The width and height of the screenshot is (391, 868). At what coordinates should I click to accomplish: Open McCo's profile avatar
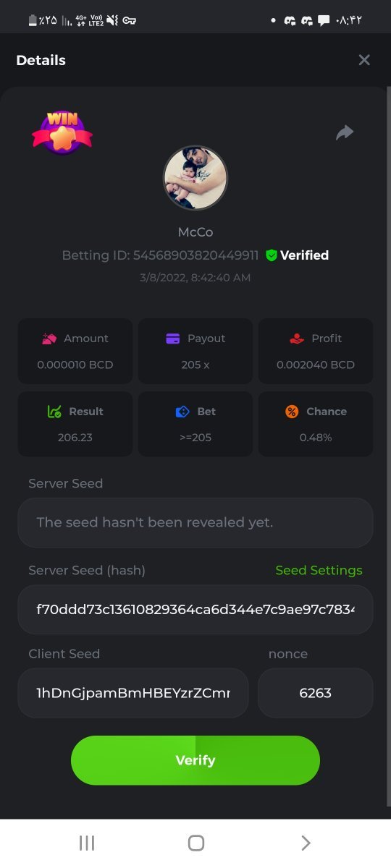[195, 178]
